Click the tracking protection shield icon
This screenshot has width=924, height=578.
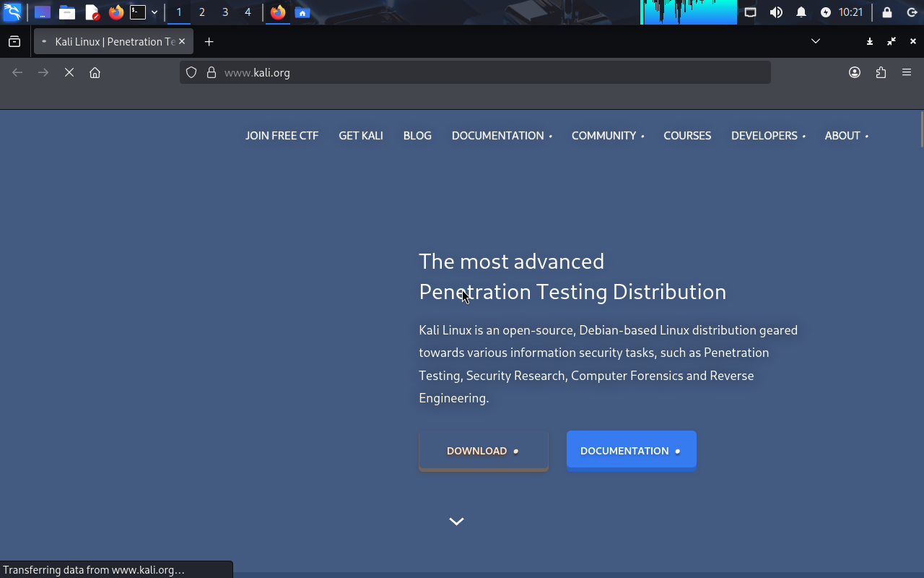(191, 72)
